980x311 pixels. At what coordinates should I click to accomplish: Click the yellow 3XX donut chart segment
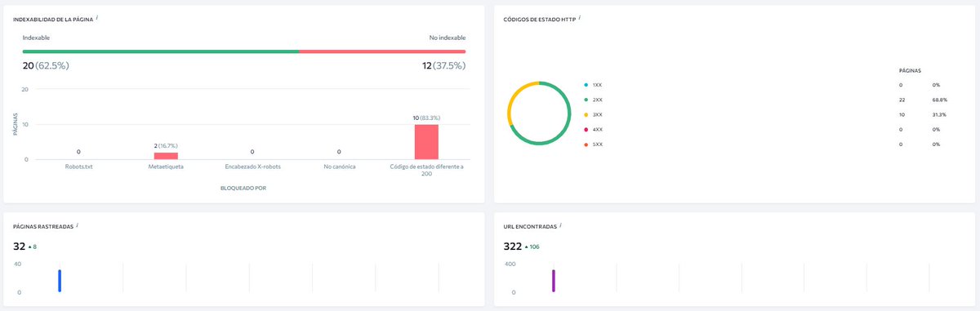coord(514,98)
